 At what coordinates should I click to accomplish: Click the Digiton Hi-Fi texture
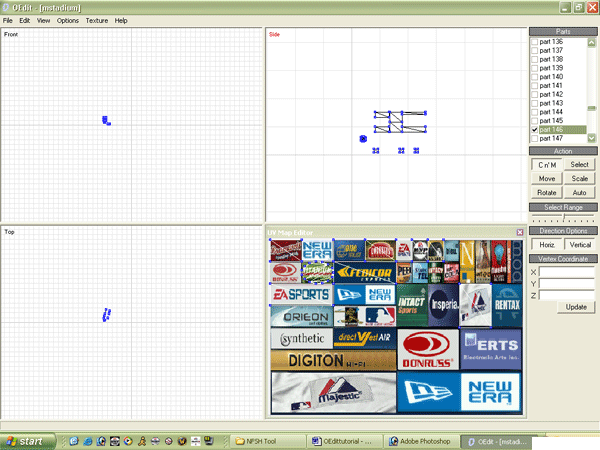333,360
